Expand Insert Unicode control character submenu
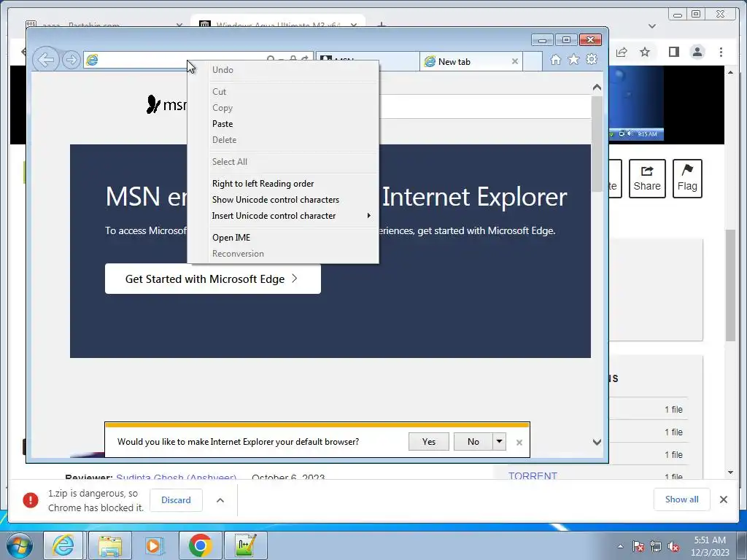Image resolution: width=747 pixels, height=560 pixels. tap(283, 216)
